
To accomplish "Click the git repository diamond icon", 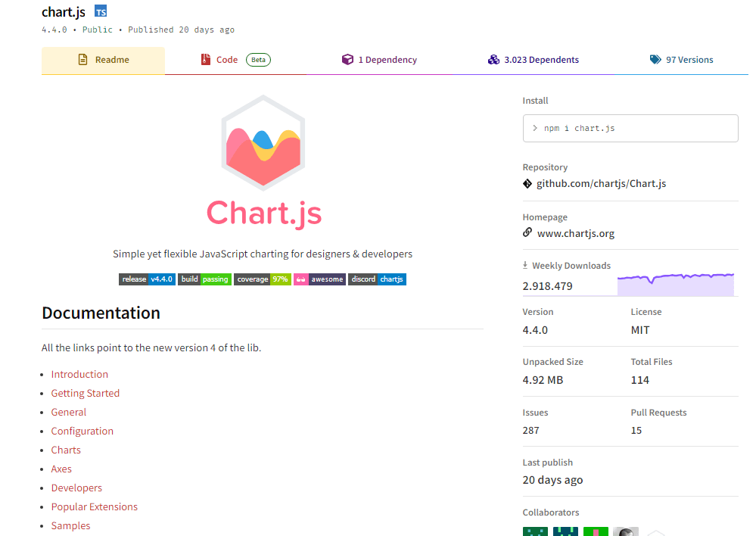I will pyautogui.click(x=527, y=184).
